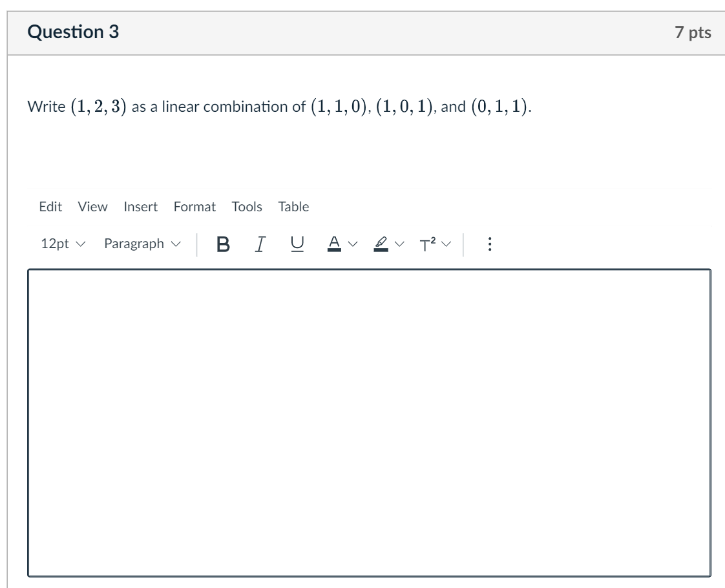Open the Format menu
Screen dimensions: 725x588
click(196, 207)
